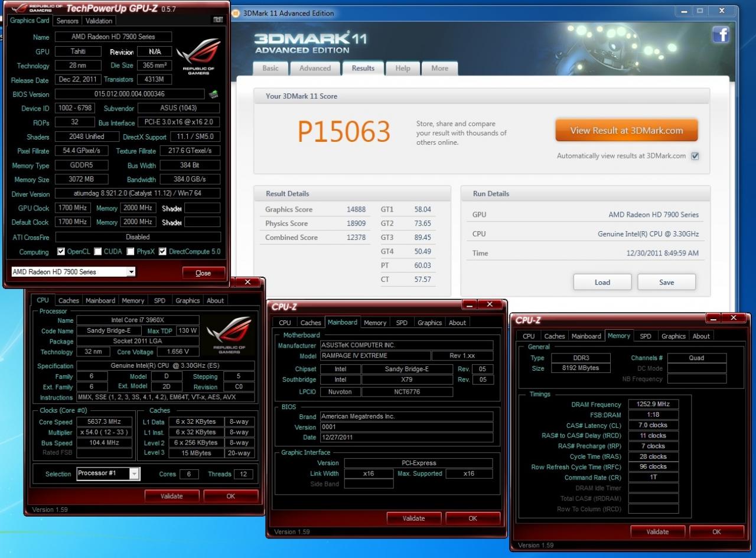This screenshot has width=756, height=558.
Task: Click OK in the CPU tab window
Action: [231, 496]
